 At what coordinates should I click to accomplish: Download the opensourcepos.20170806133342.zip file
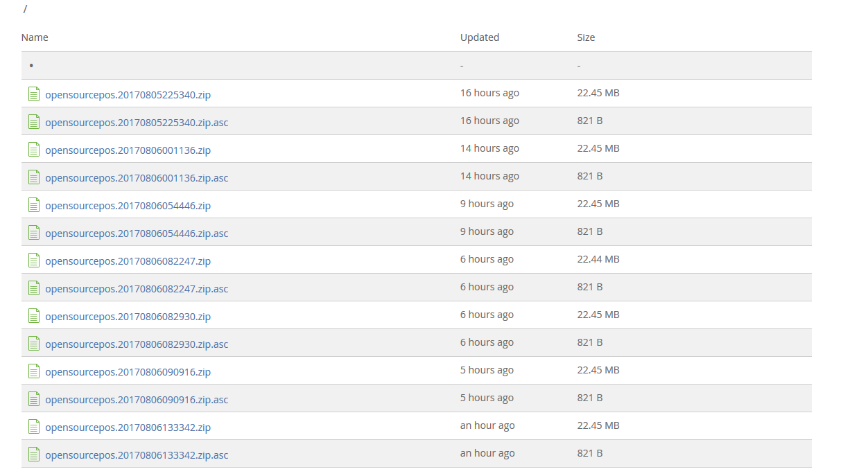pyautogui.click(x=128, y=427)
